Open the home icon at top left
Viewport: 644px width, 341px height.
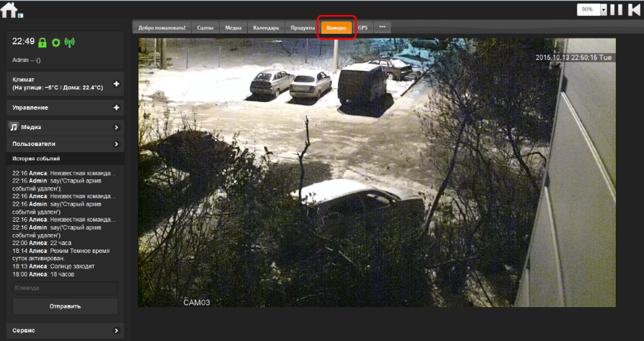point(9,10)
